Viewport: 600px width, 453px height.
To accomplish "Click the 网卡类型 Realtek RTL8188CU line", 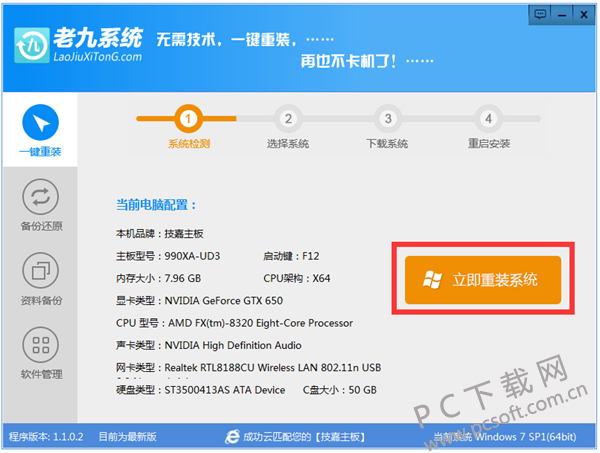I will 248,368.
